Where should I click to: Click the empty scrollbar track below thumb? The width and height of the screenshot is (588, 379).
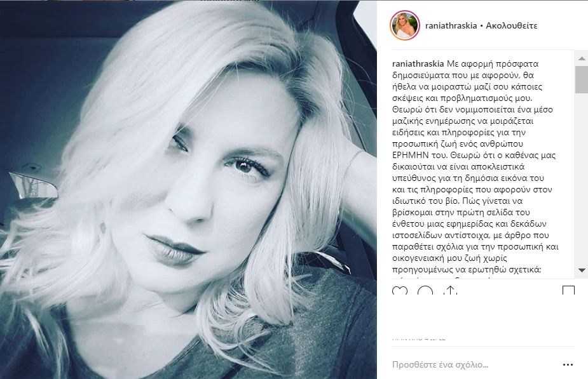(581, 180)
